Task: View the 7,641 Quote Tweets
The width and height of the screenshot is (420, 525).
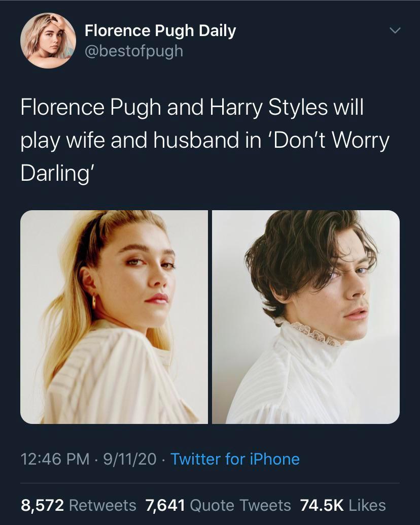Action: tap(218, 505)
